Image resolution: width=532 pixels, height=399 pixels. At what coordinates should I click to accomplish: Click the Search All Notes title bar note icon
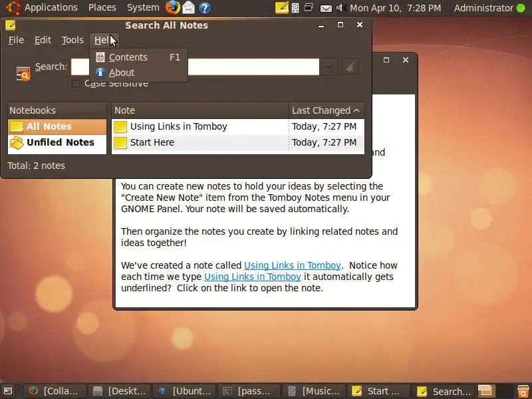click(x=11, y=25)
